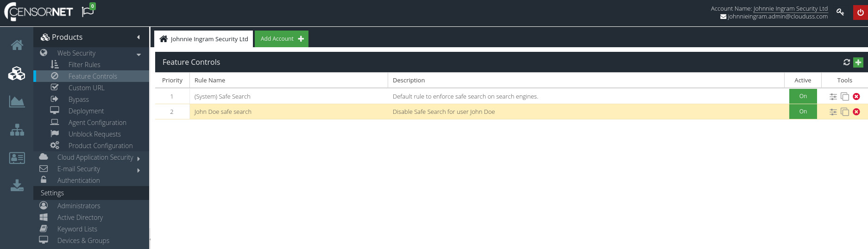
Task: Expand Cloud Application Security submenu
Action: pyautogui.click(x=138, y=159)
